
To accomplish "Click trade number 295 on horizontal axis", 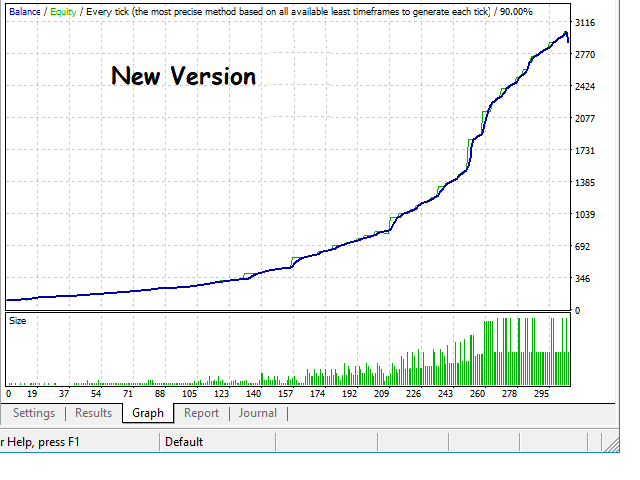I will (x=542, y=394).
